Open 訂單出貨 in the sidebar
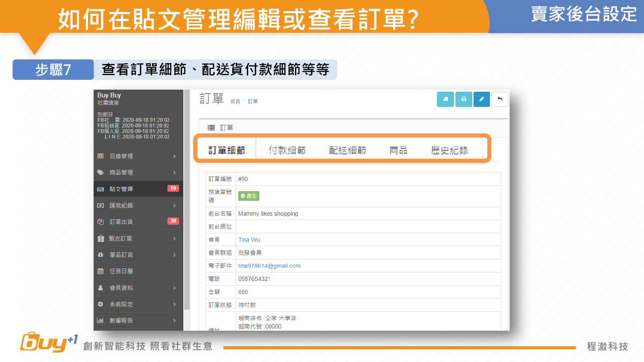 tap(122, 222)
